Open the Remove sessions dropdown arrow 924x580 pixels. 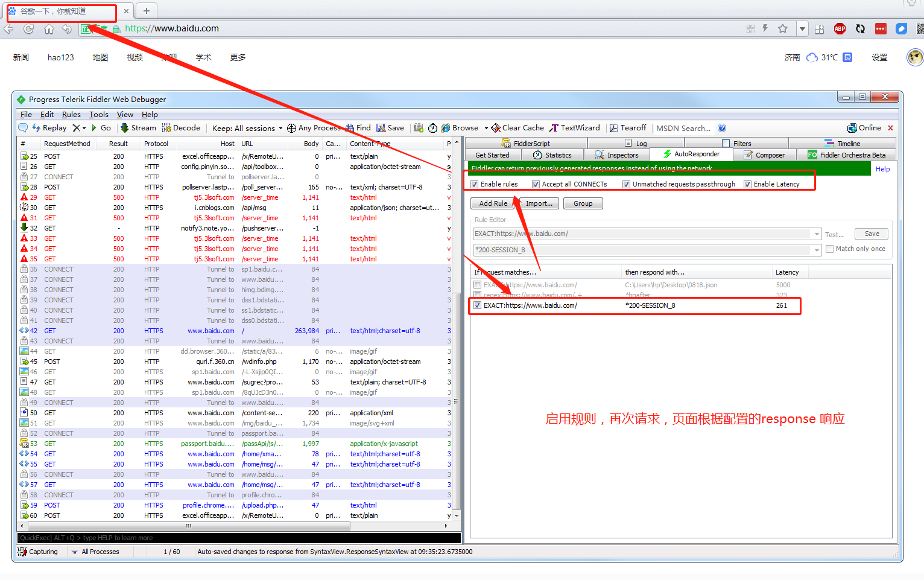(x=84, y=128)
